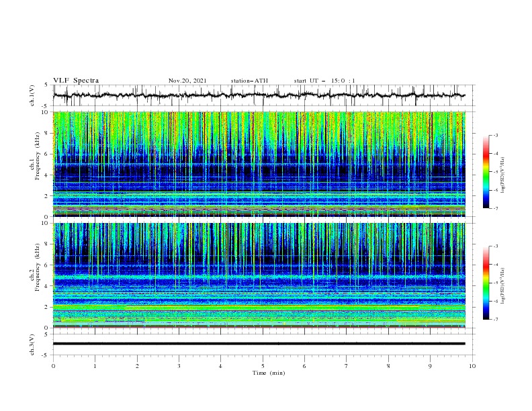Click the "-5" tick on ch.1 colorbar
This screenshot has width=532, height=411.
coord(495,172)
